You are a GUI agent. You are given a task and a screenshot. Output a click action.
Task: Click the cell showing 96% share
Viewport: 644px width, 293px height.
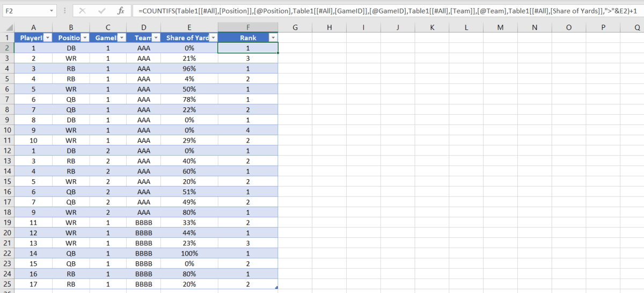pos(189,68)
